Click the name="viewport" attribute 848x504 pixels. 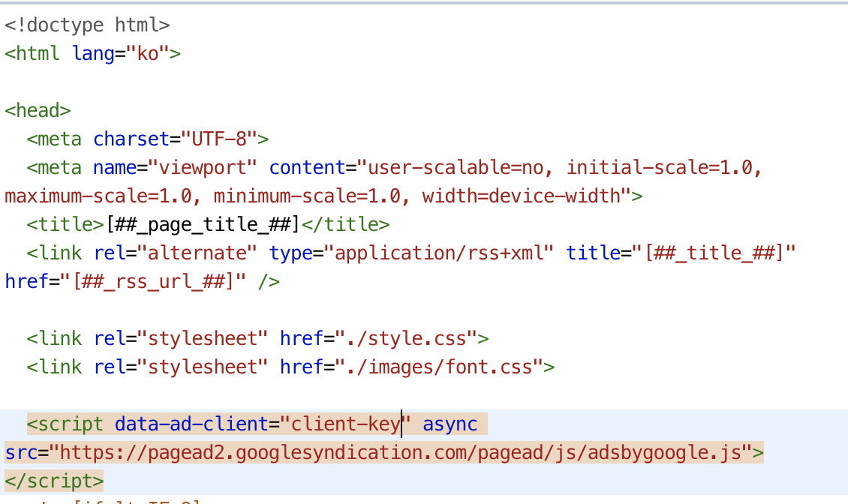(175, 168)
